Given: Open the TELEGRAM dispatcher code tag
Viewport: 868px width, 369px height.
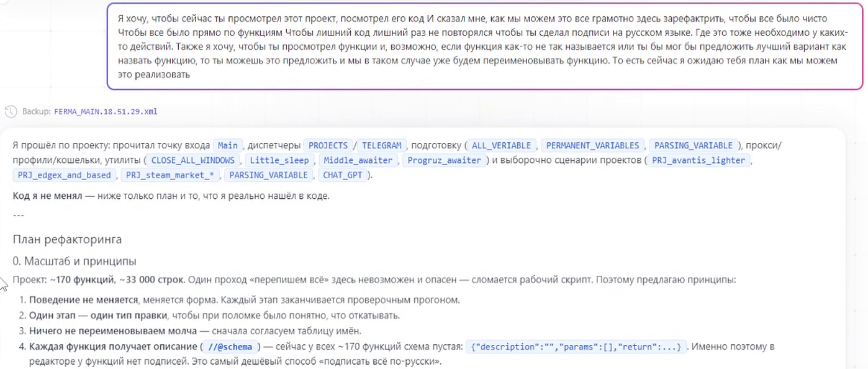Looking at the screenshot, I should 382,145.
